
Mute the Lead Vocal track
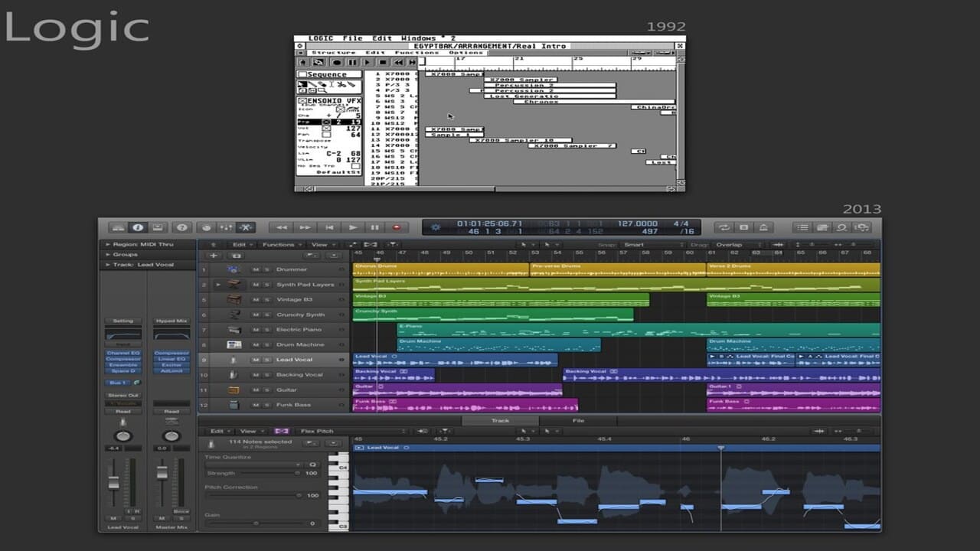coord(256,360)
